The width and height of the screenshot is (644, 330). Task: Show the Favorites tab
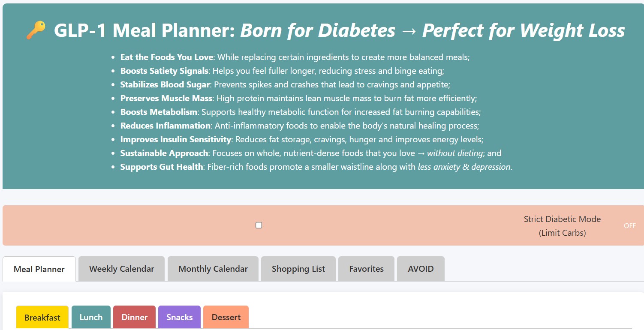[366, 269]
